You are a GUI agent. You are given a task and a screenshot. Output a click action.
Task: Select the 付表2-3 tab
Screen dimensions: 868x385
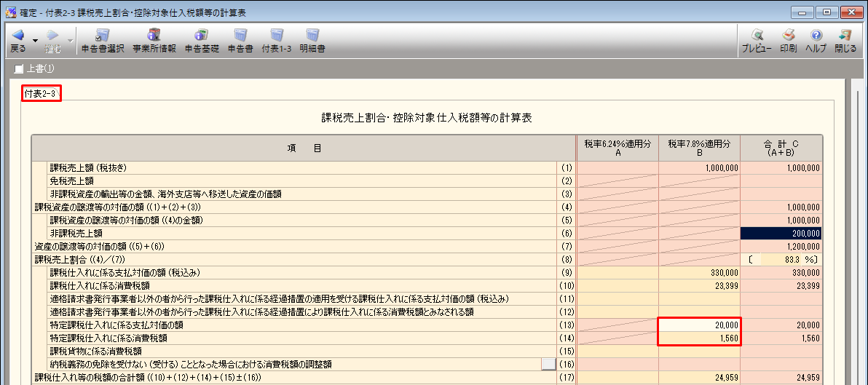[x=41, y=93]
